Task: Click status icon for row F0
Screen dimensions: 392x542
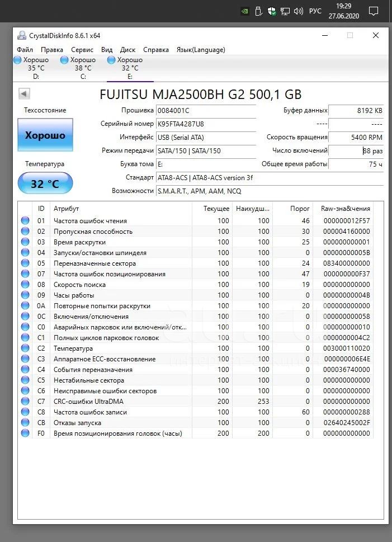Action: click(25, 433)
